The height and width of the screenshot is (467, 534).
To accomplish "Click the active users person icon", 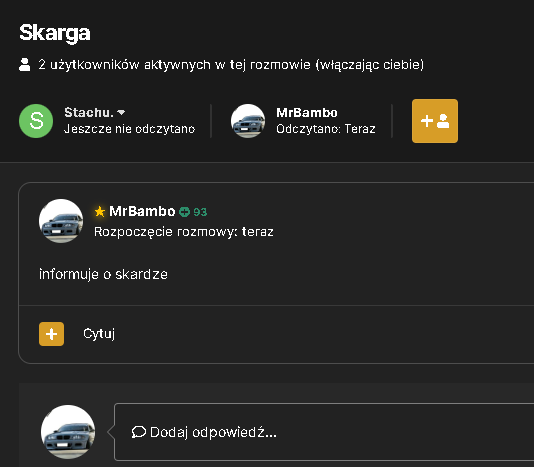I will 25,65.
